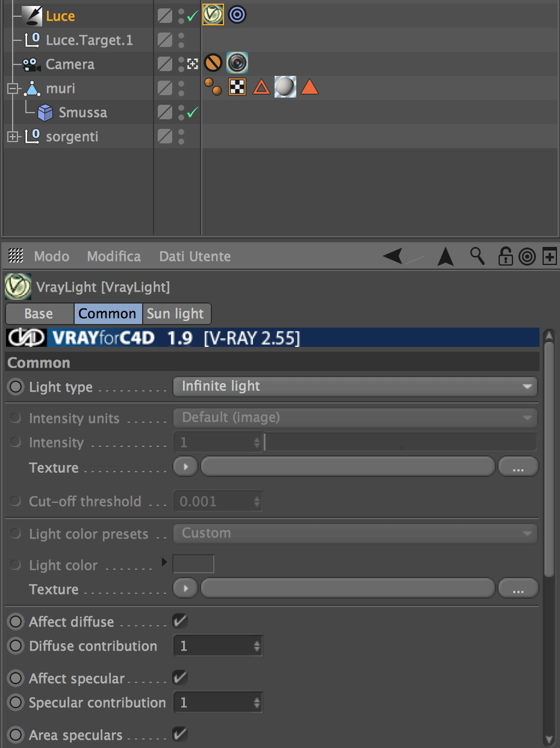Click the grid icon left of Modo
The image size is (560, 748).
click(x=16, y=256)
